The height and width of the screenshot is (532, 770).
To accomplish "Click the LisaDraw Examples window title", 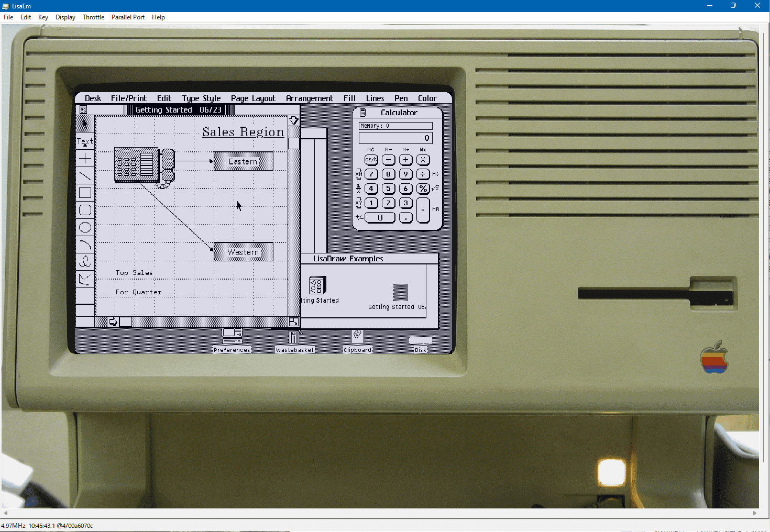I will [348, 259].
